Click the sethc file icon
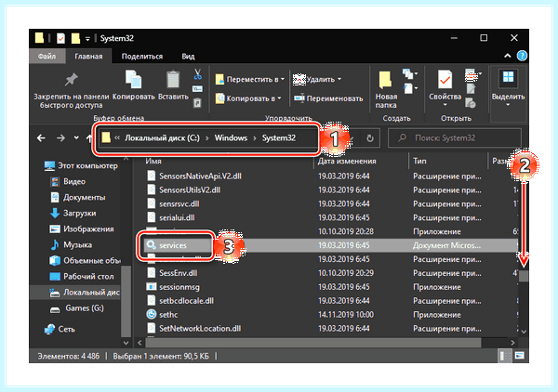 pyautogui.click(x=152, y=314)
